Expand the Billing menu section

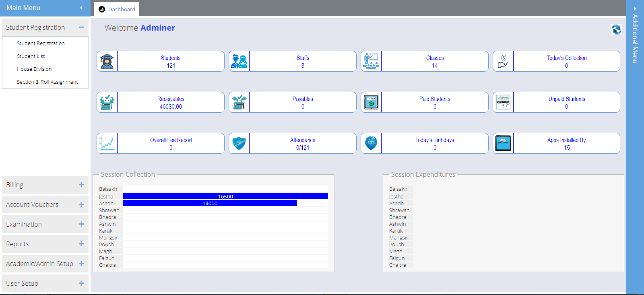click(x=81, y=185)
